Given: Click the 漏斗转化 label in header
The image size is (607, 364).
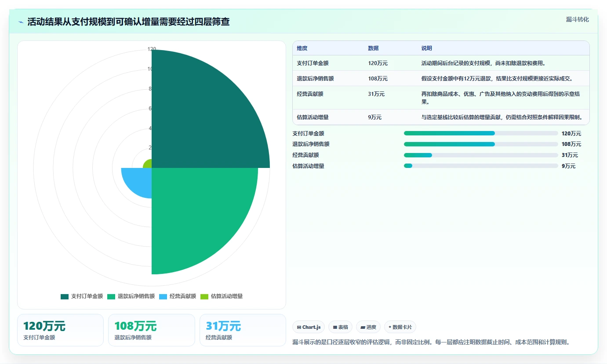Looking at the screenshot, I should [577, 19].
